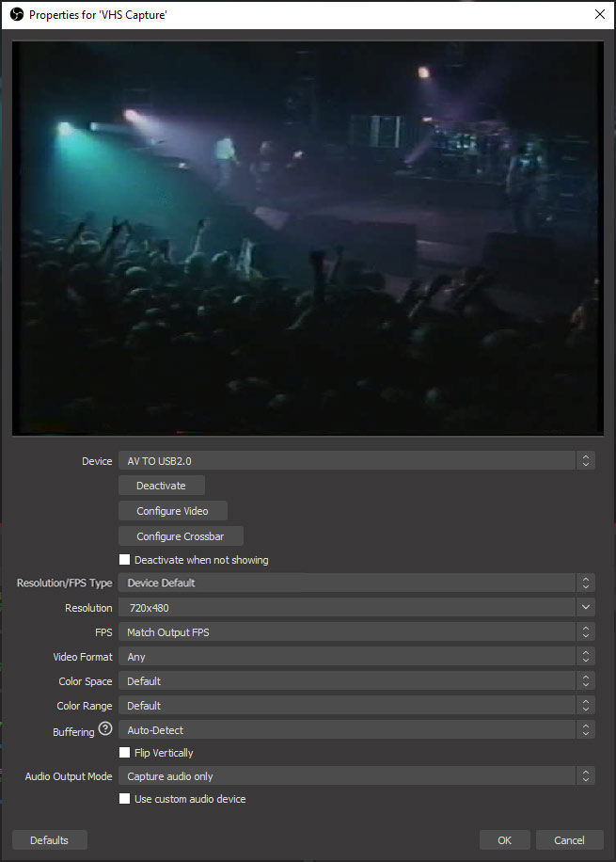Click the Buffering help question mark icon

click(105, 729)
